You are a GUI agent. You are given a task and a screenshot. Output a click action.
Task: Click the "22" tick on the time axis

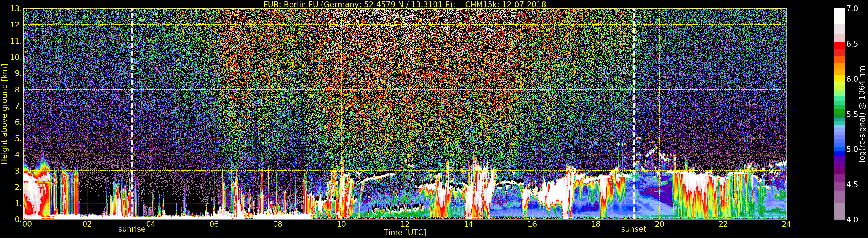[x=723, y=224]
